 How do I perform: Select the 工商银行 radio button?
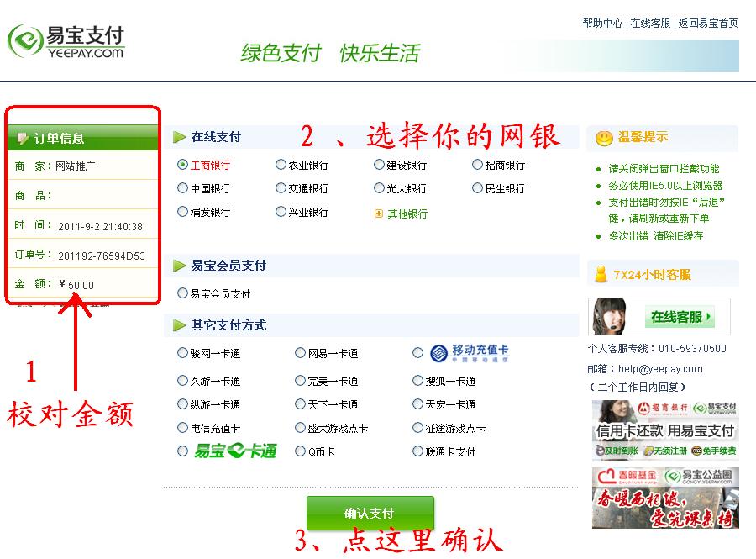coord(182,165)
